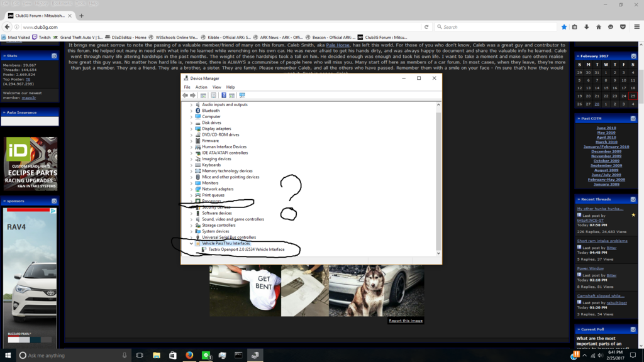Collapse the Stats panel icon

click(x=54, y=56)
